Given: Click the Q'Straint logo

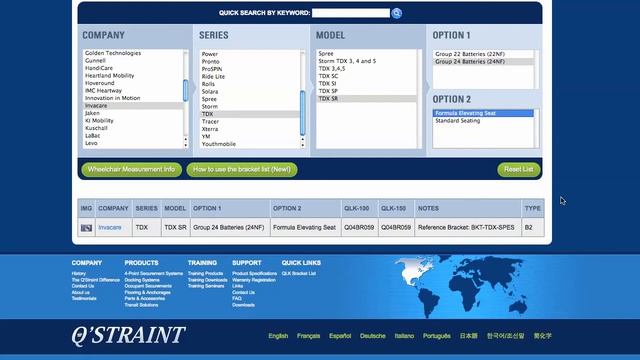Looking at the screenshot, I should click(x=129, y=336).
